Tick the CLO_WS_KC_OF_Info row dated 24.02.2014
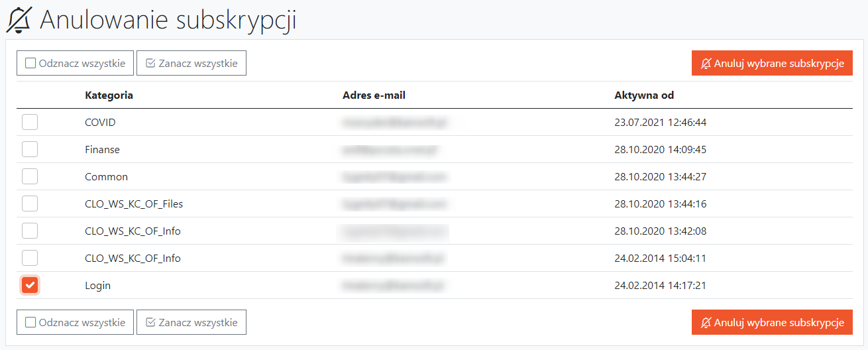Viewport: 868px width, 350px height. click(30, 259)
